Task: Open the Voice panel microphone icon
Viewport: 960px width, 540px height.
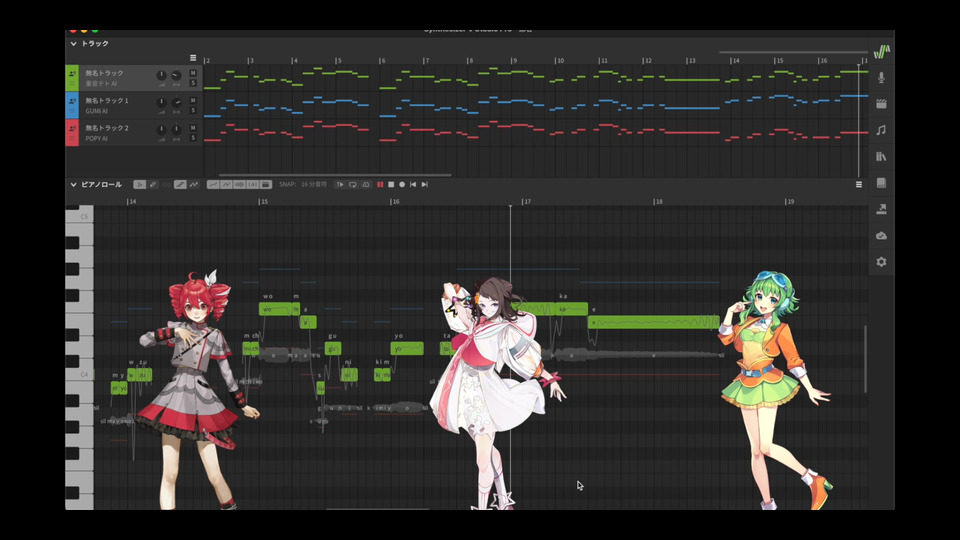Action: coord(881,78)
